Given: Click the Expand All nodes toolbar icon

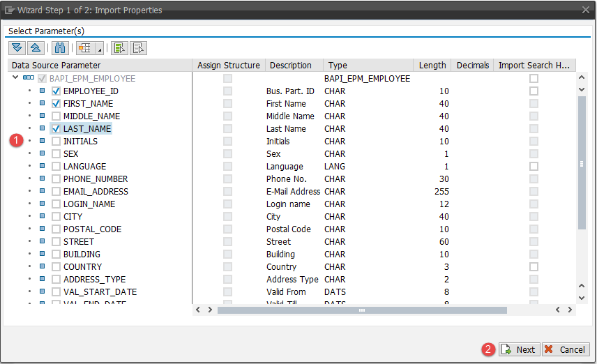Looking at the screenshot, I should [17, 48].
